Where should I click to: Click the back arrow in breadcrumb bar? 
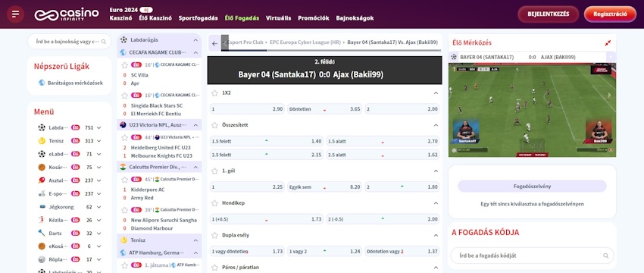click(214, 43)
